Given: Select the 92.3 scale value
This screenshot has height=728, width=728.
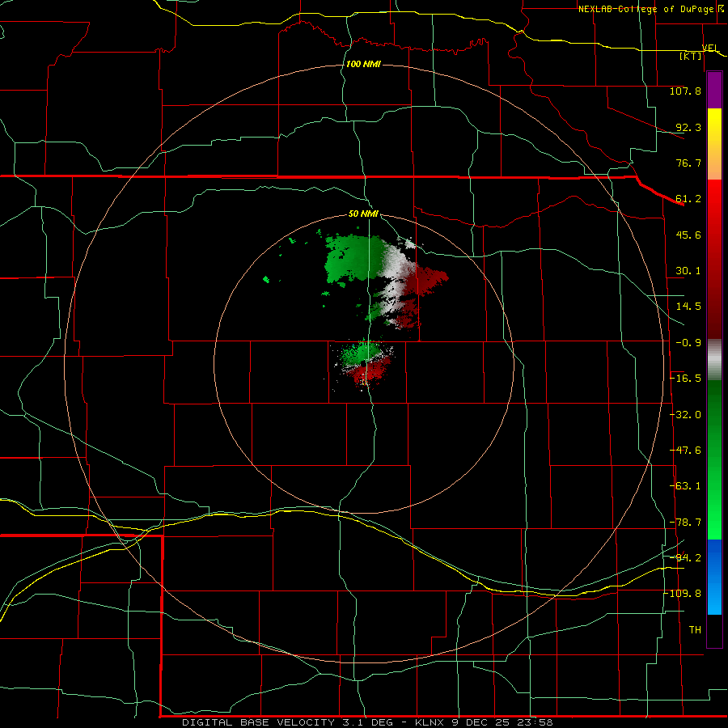Looking at the screenshot, I should point(688,127).
